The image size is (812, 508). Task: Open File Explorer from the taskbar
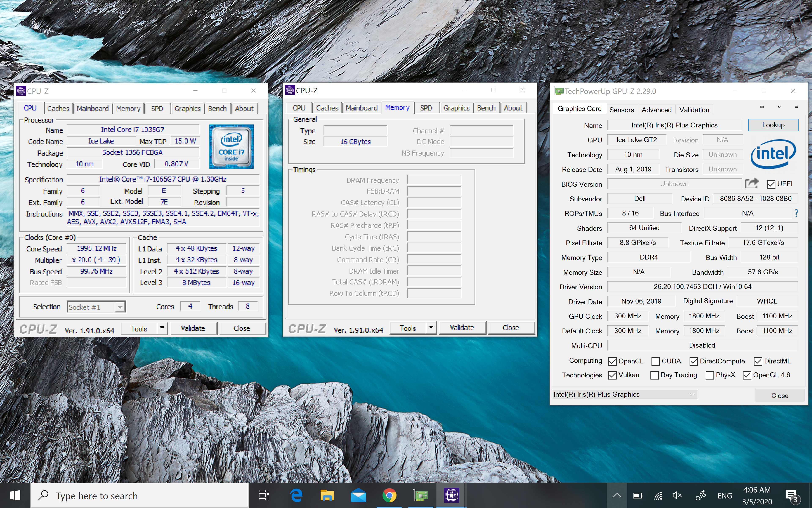(327, 495)
